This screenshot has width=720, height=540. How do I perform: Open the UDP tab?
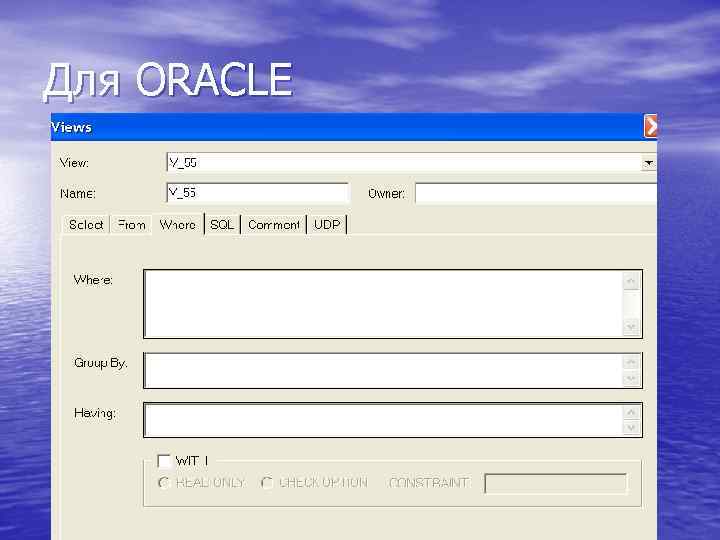pos(327,225)
